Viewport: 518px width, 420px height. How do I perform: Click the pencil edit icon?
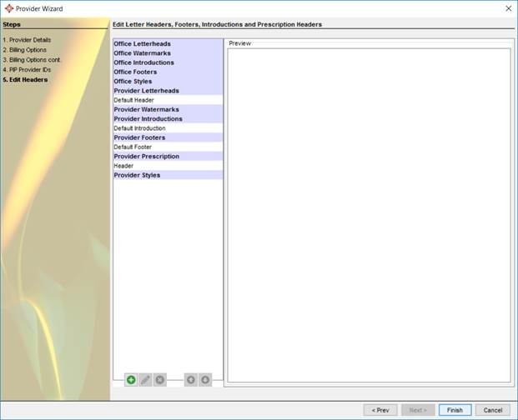tap(145, 380)
